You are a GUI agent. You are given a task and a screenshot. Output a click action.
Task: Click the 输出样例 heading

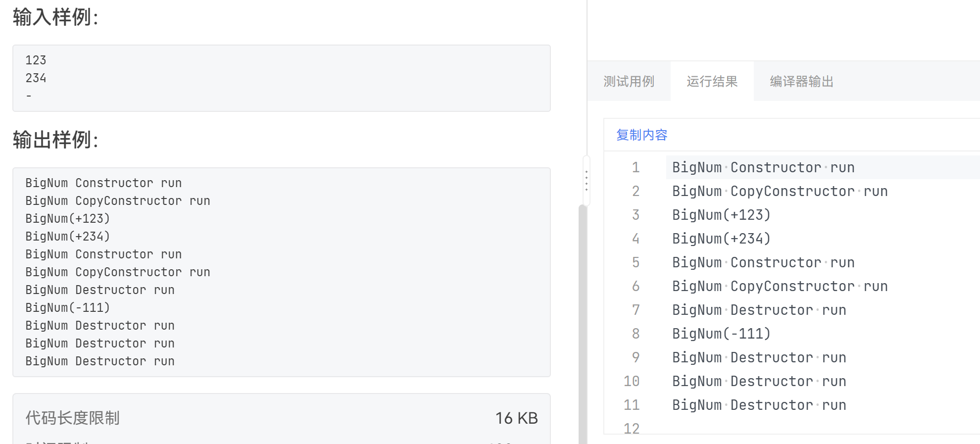click(x=55, y=140)
